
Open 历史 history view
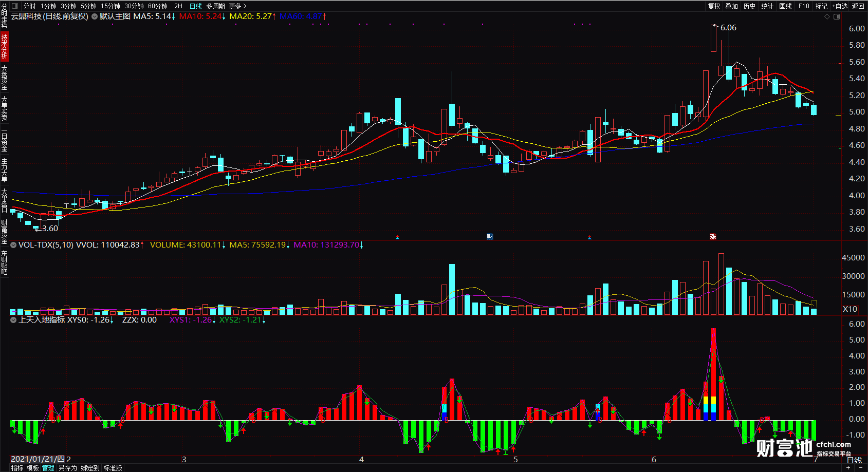749,6
